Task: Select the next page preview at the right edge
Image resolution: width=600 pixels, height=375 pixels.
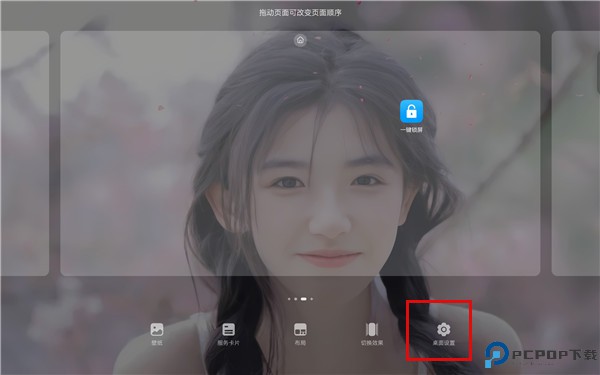Action: click(576, 153)
